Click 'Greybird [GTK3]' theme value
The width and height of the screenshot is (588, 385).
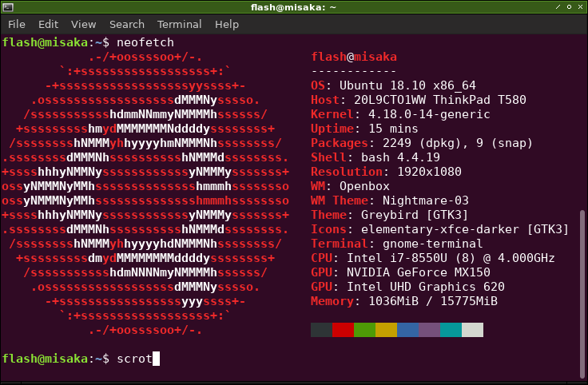pos(415,215)
